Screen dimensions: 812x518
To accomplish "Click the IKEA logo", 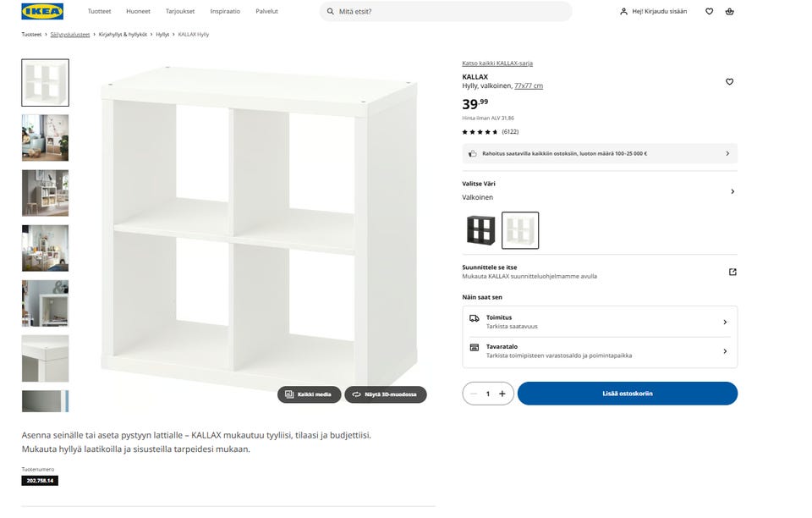I will click(x=42, y=11).
